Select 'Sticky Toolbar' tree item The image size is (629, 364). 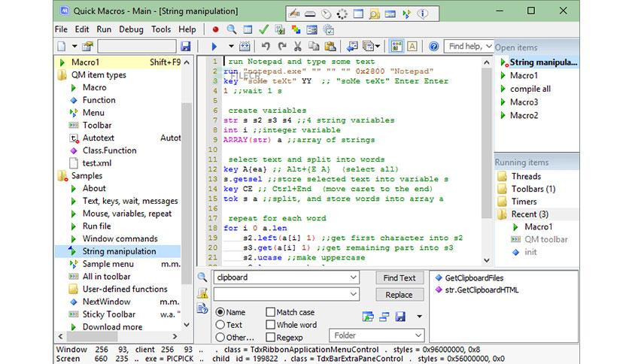tap(109, 314)
